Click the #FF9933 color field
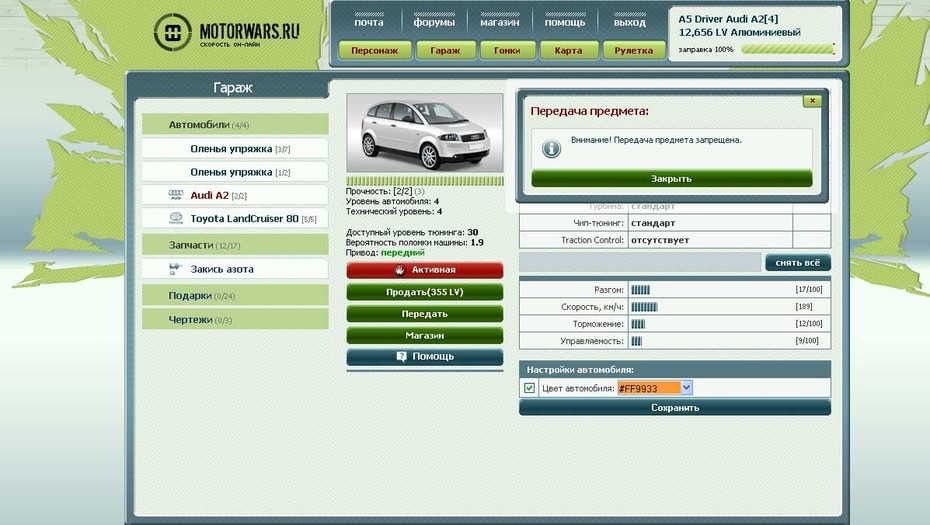This screenshot has width=930, height=525. pos(649,388)
